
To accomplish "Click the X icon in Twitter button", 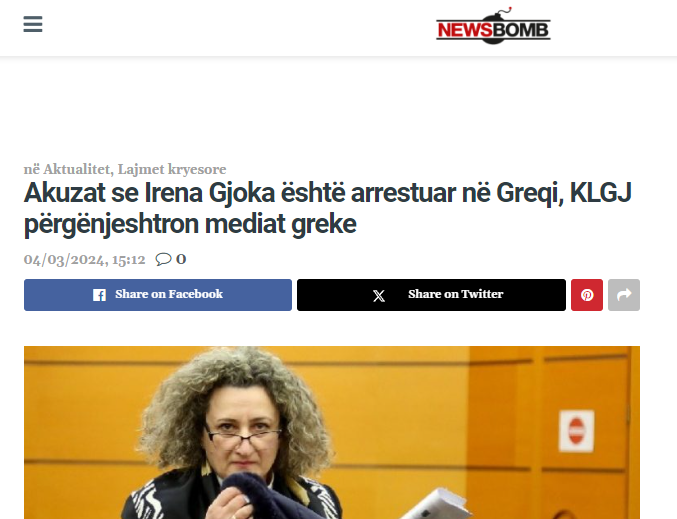I will click(x=379, y=296).
